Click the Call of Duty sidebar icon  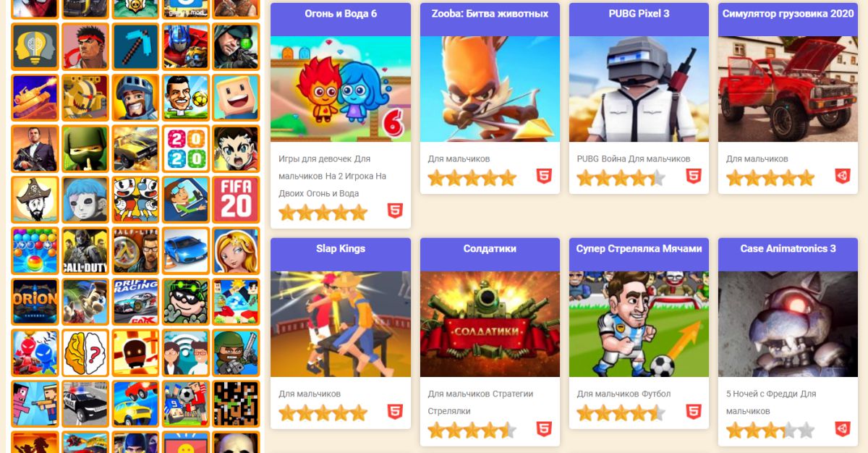(x=85, y=250)
